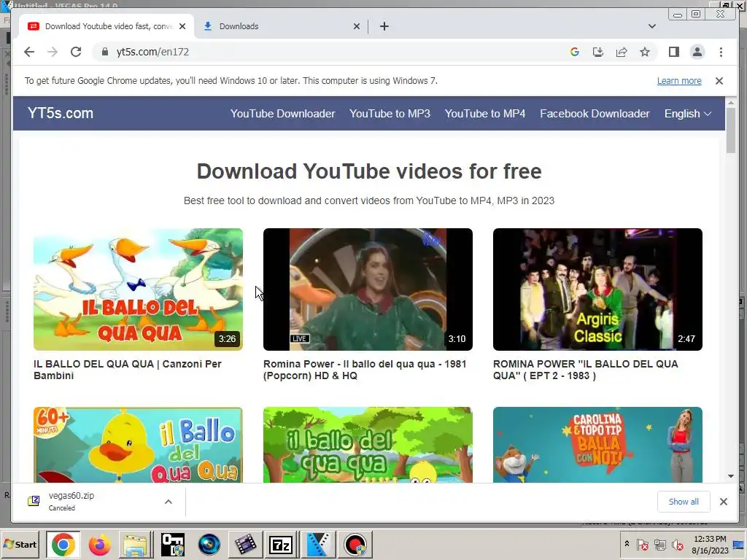Select the Download Youtube video tab
The height and width of the screenshot is (560, 747).
106,26
